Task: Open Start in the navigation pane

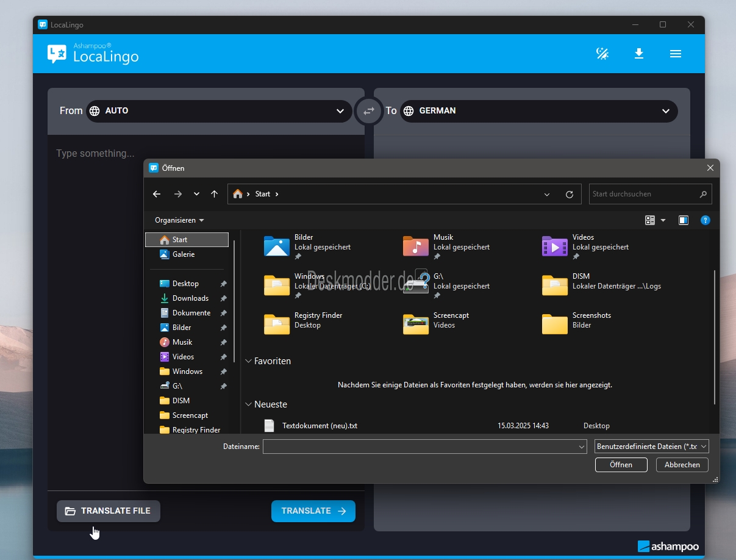Action: (x=187, y=240)
